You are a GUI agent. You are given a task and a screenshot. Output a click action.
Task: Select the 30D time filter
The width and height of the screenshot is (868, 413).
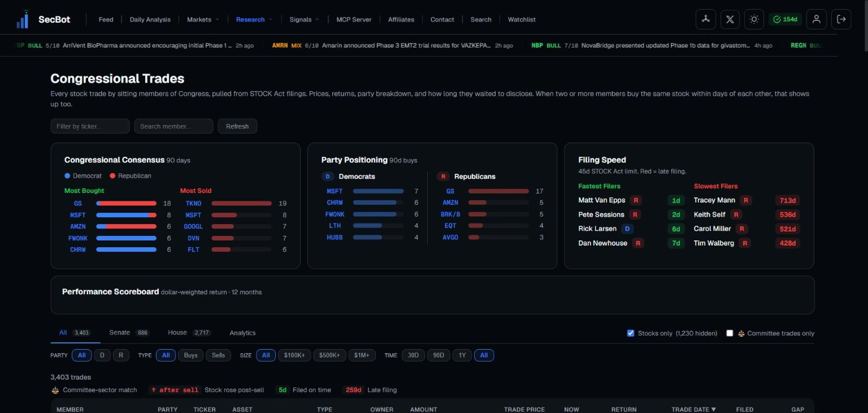click(413, 355)
